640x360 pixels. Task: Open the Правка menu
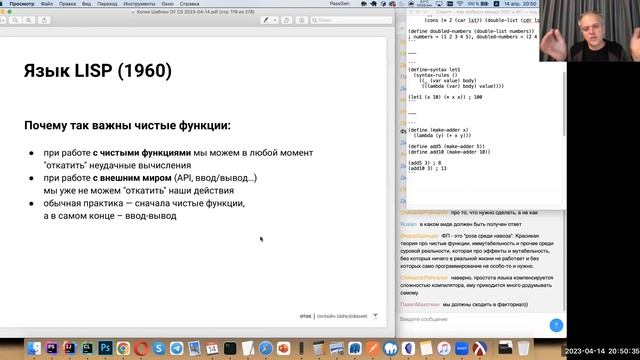(67, 4)
